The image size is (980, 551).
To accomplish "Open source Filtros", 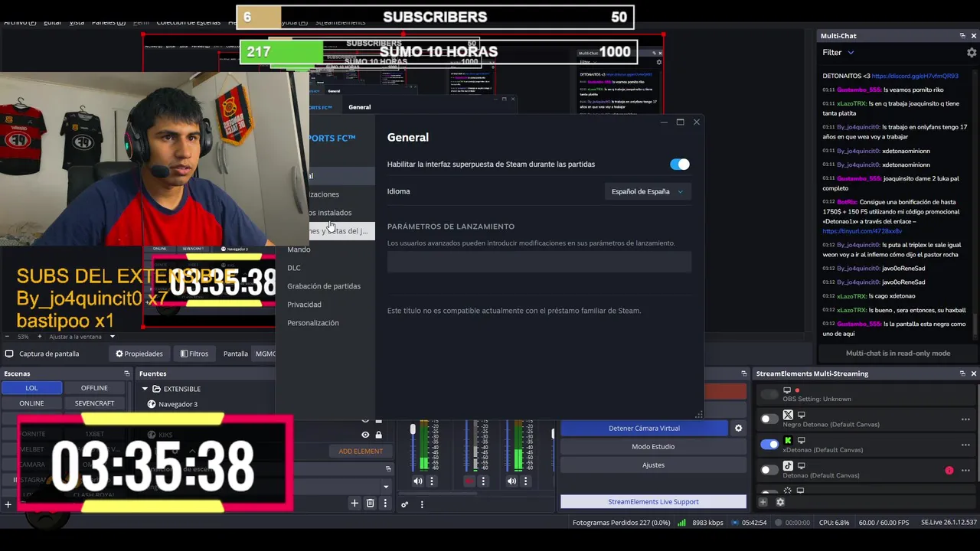I will click(x=194, y=354).
